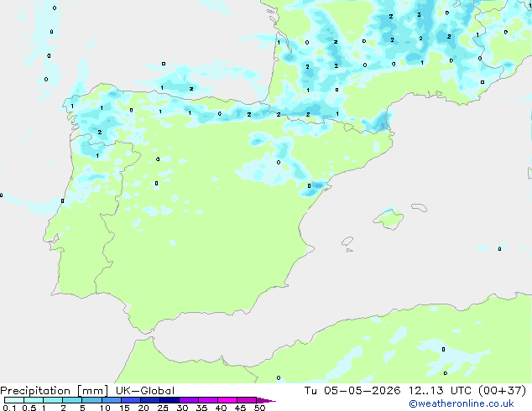Click the 20–25 mm legend color swatch
This screenshot has width=532, height=411.
tap(150, 400)
